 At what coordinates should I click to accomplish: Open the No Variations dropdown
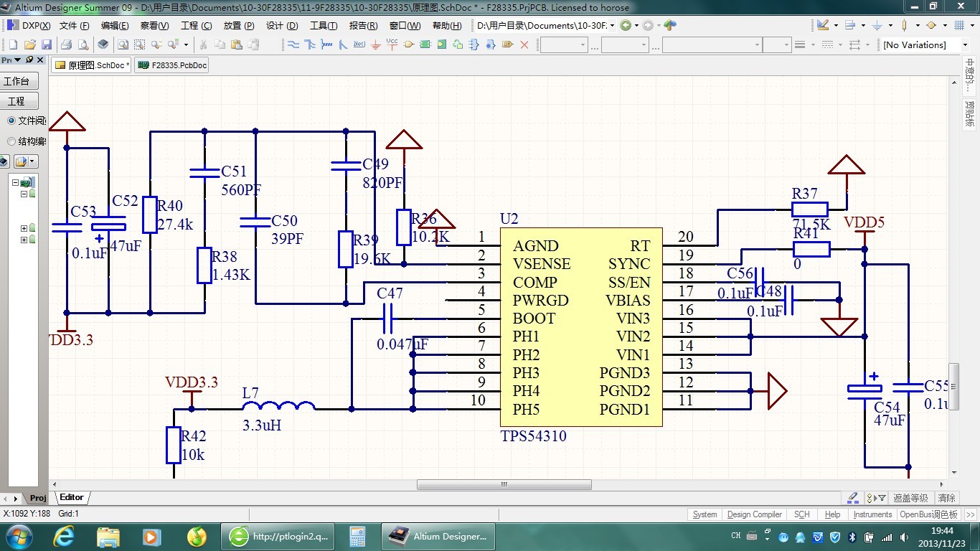(x=963, y=44)
